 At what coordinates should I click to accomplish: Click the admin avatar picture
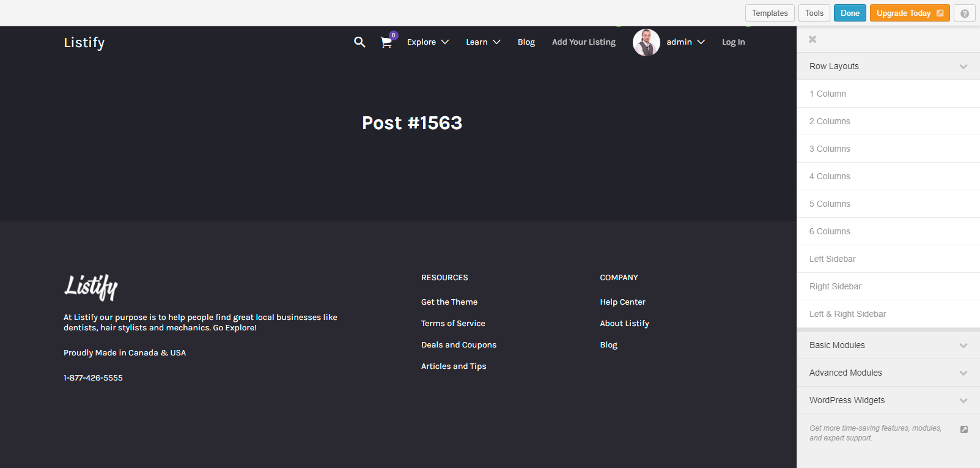coord(646,42)
